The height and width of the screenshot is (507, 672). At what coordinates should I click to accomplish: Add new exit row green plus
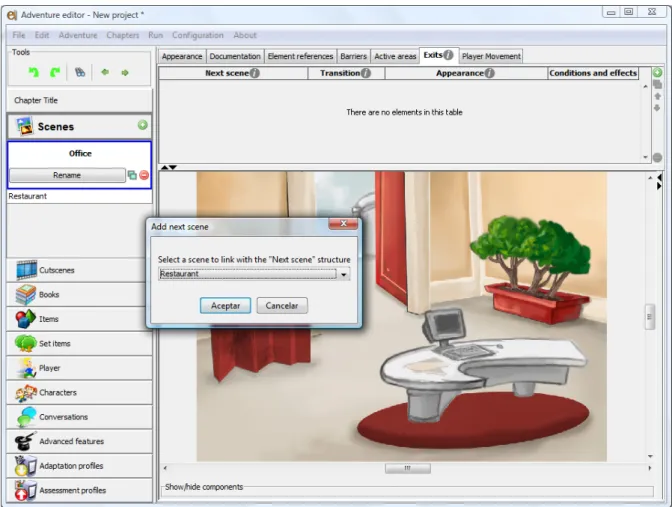(657, 73)
